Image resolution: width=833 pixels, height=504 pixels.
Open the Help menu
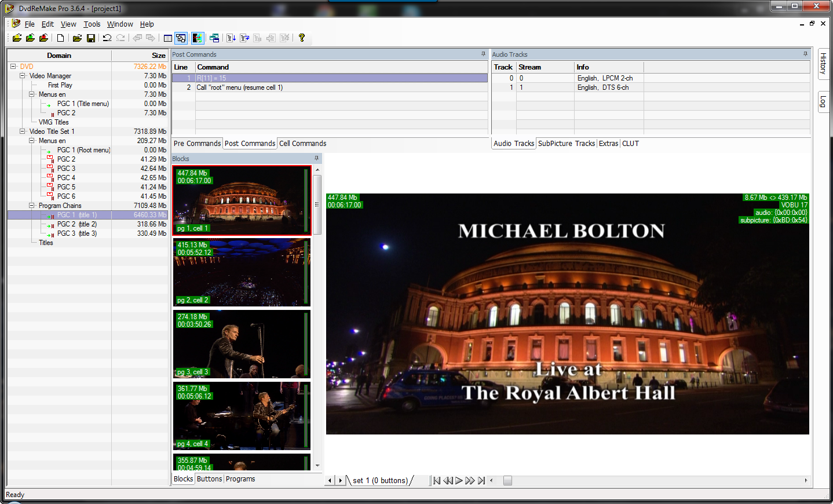coord(147,24)
